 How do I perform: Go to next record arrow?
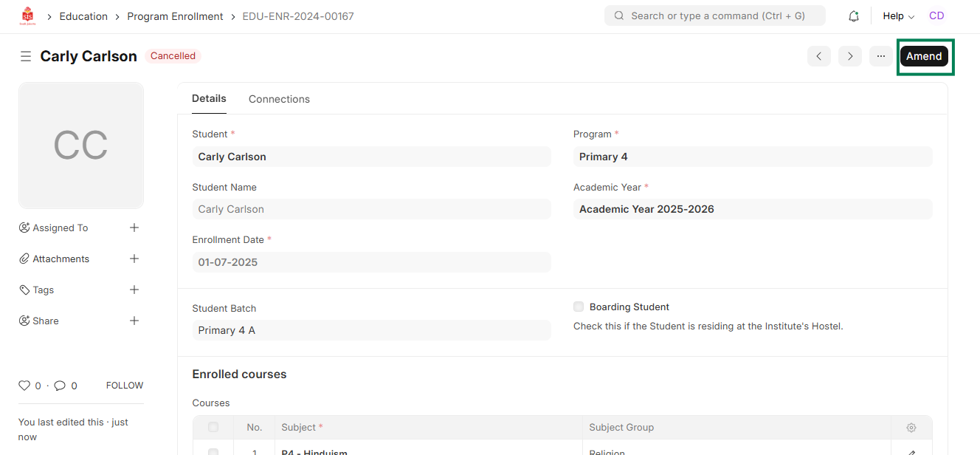(850, 56)
